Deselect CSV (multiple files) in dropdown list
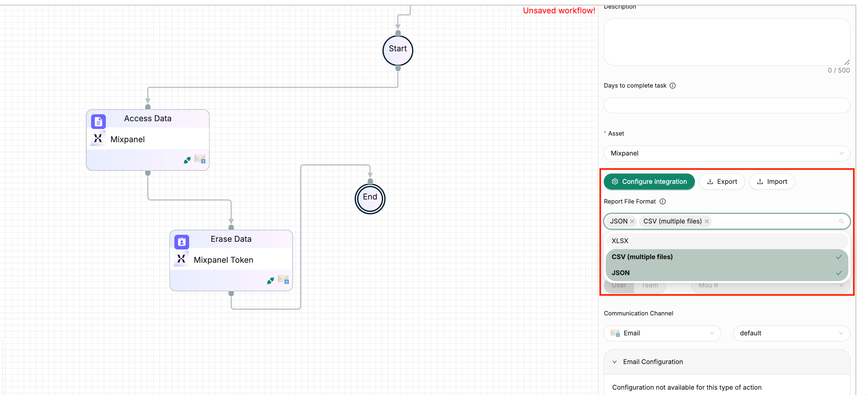 click(x=726, y=257)
